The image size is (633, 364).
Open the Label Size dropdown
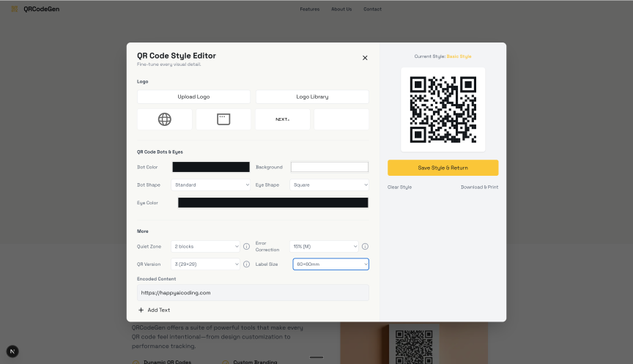coord(330,264)
